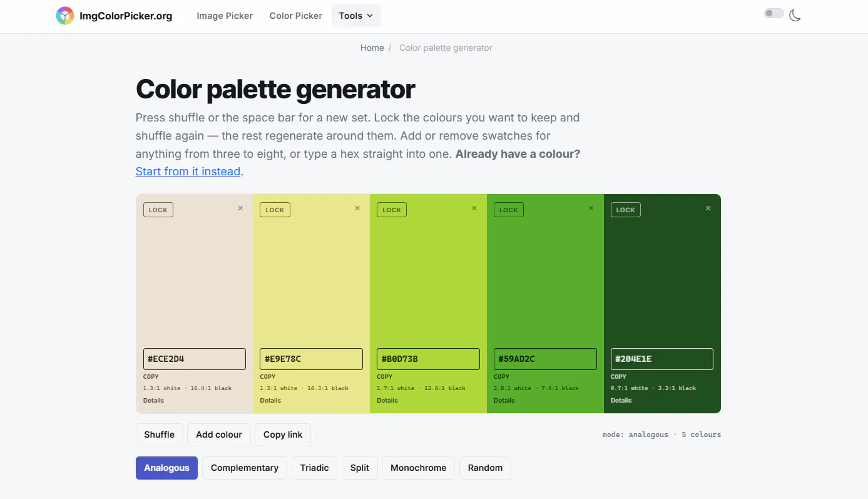Screen dimensions: 868x499
Task: Select the Triadic mode
Action: tap(314, 468)
